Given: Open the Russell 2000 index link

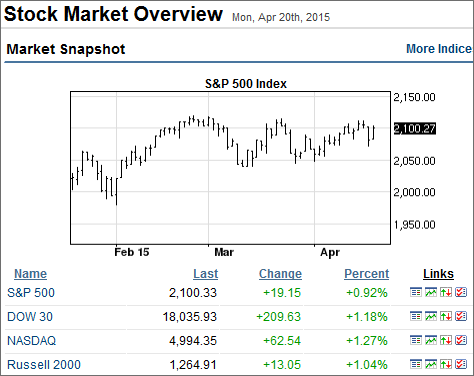Looking at the screenshot, I should pos(44,365).
